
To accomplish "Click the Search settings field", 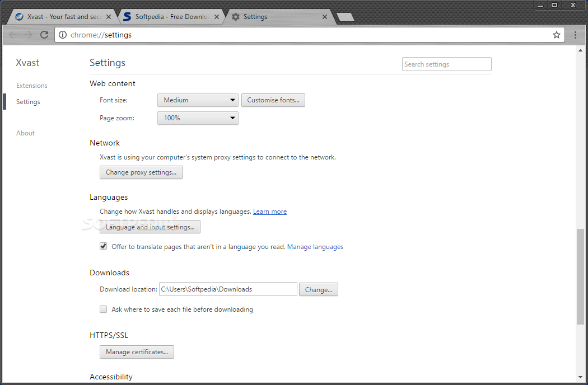I will (447, 64).
